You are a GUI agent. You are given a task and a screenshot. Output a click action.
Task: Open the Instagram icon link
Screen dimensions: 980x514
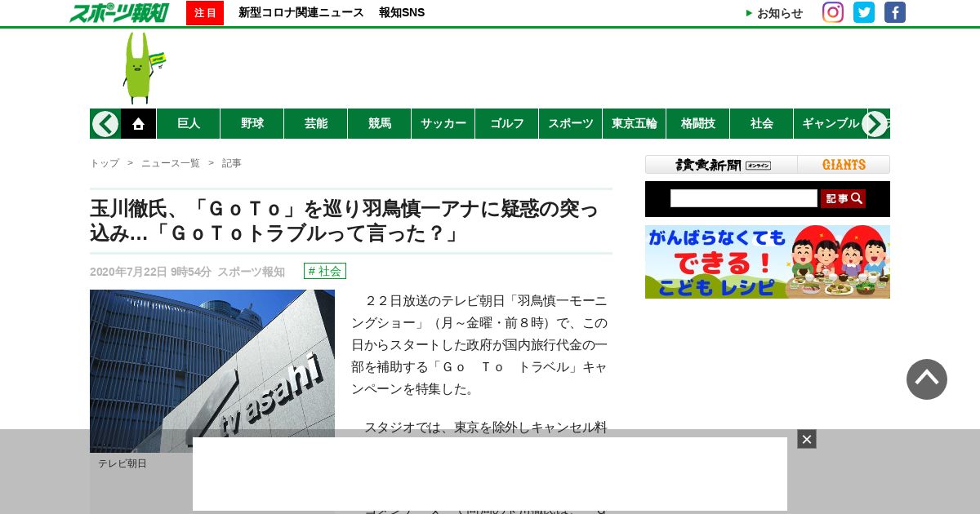coord(833,12)
